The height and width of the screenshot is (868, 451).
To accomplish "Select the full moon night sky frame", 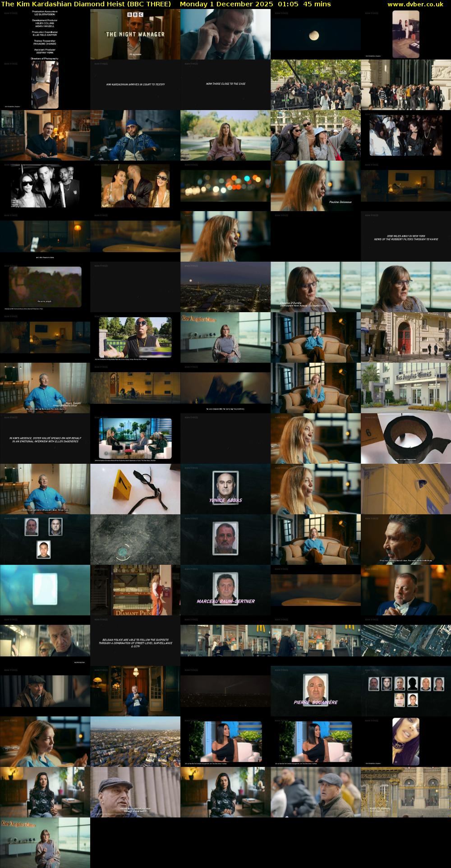I will point(315,34).
